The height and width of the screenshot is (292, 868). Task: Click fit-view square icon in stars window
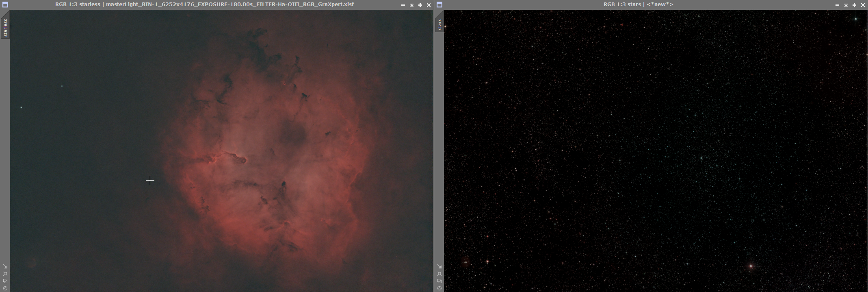coord(439,274)
